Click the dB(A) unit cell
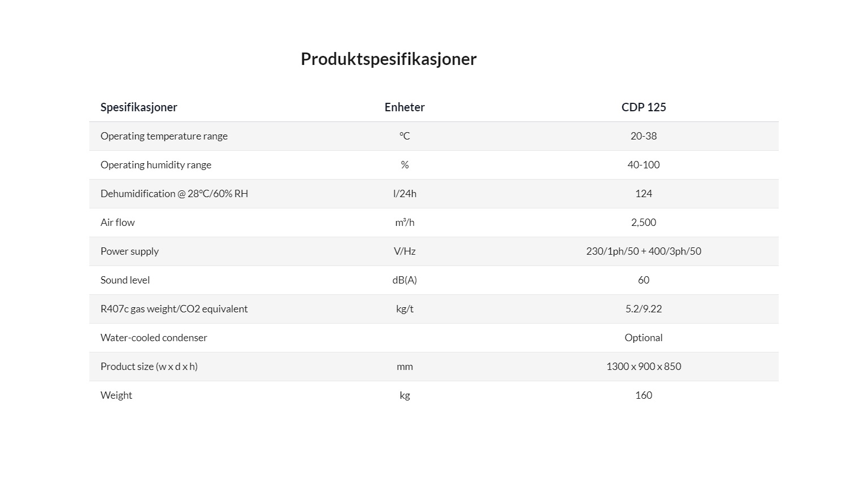Image resolution: width=868 pixels, height=488 pixels. coord(405,280)
